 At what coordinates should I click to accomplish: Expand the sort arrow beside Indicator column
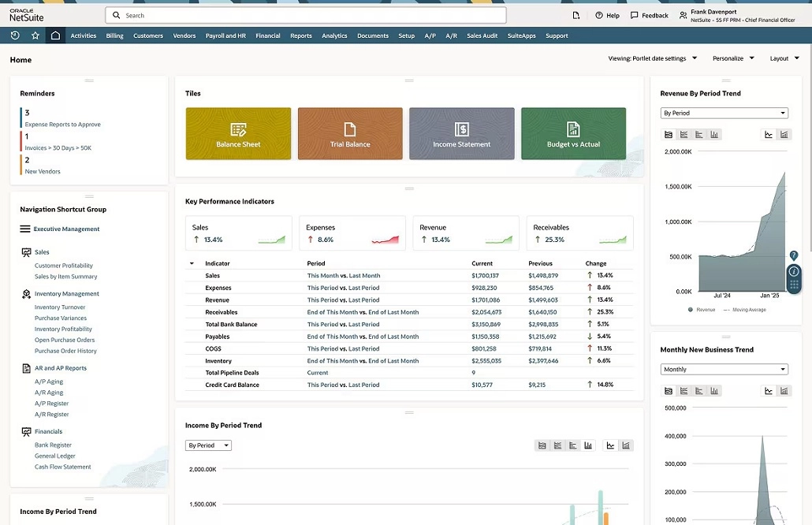[x=191, y=262]
